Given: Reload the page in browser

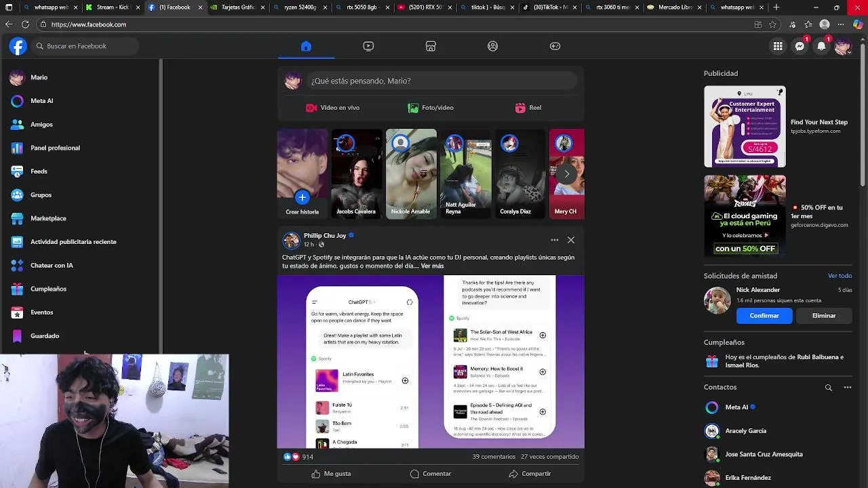Looking at the screenshot, I should click(25, 24).
